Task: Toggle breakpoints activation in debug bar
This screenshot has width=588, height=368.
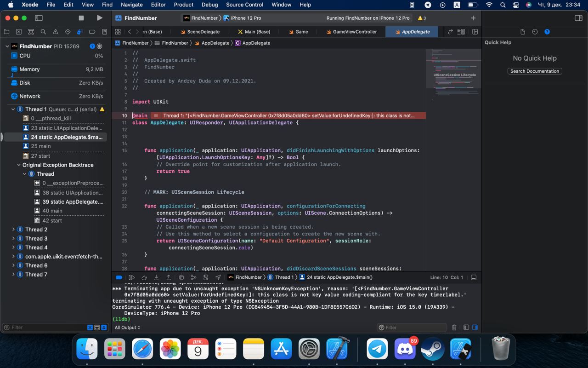Action: click(119, 277)
